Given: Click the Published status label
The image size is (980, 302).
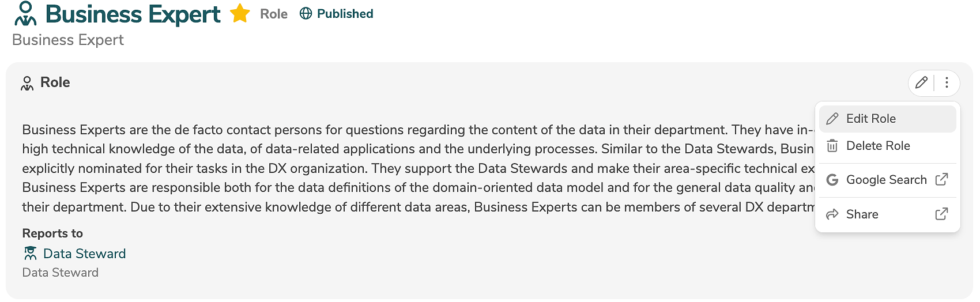Looking at the screenshot, I should coord(345,13).
